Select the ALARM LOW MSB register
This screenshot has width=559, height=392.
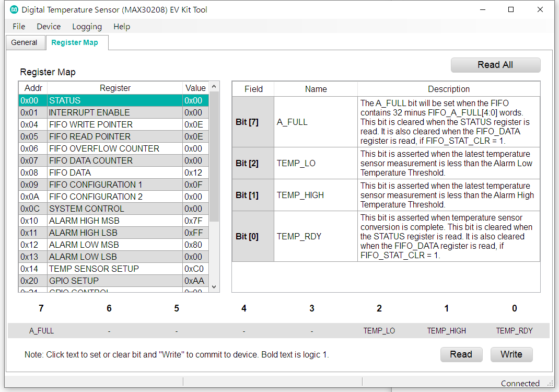click(x=113, y=245)
